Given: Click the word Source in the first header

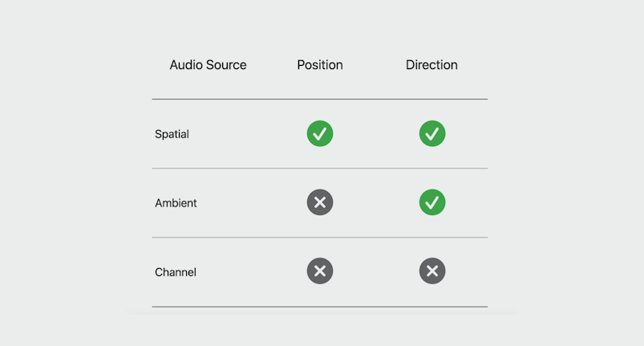Looking at the screenshot, I should point(226,65).
